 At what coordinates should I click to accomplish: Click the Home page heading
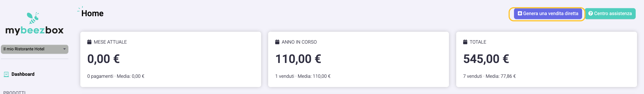click(92, 13)
